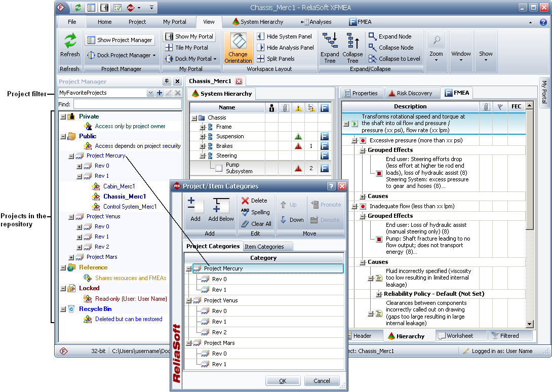This screenshot has height=392, width=552.
Task: Click OK in the Categories dialog
Action: [x=283, y=381]
